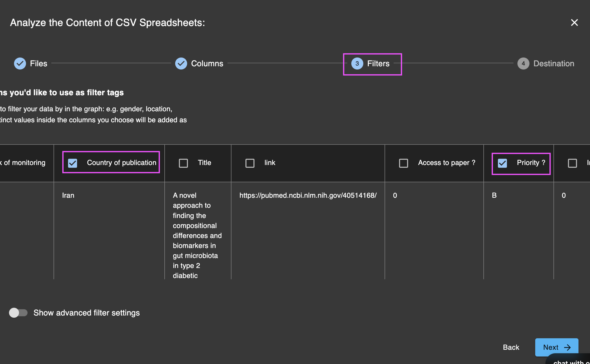The image size is (590, 364).
Task: Click the Access to paper ? header label
Action: [x=447, y=162]
